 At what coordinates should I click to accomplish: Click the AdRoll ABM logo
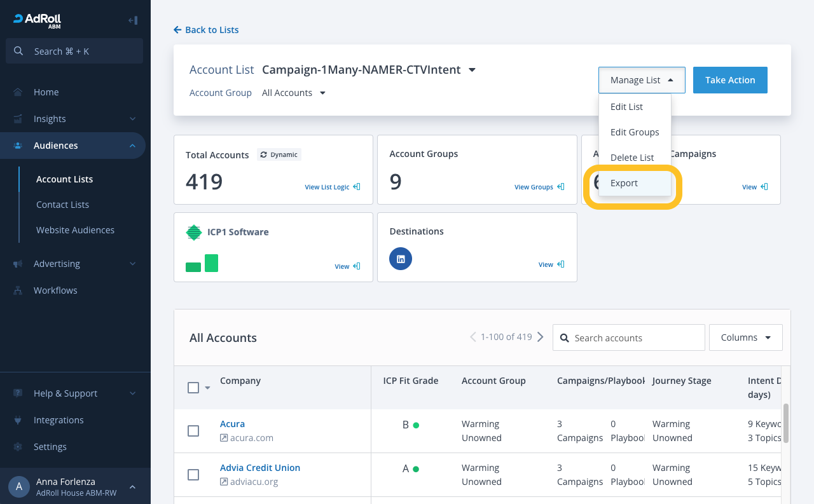[37, 20]
